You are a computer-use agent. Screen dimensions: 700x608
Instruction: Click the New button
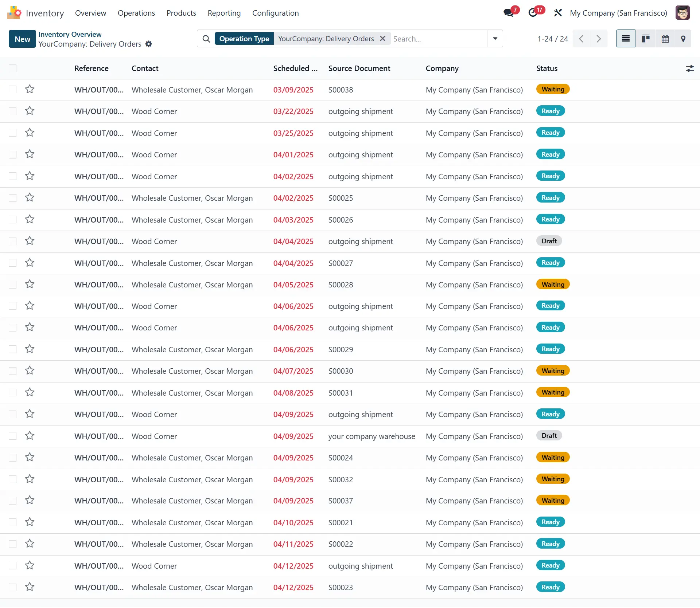[x=22, y=39]
